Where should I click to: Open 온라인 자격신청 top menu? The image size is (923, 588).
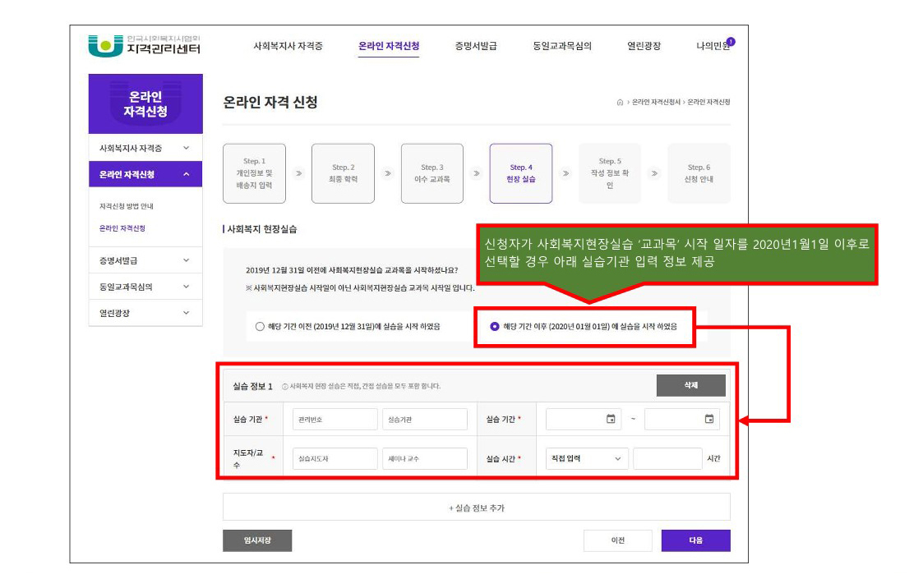click(389, 46)
